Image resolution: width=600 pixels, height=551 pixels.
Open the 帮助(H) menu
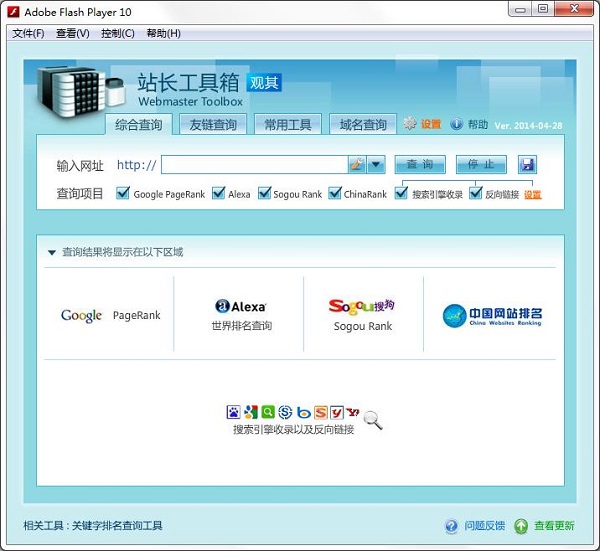tap(163, 33)
